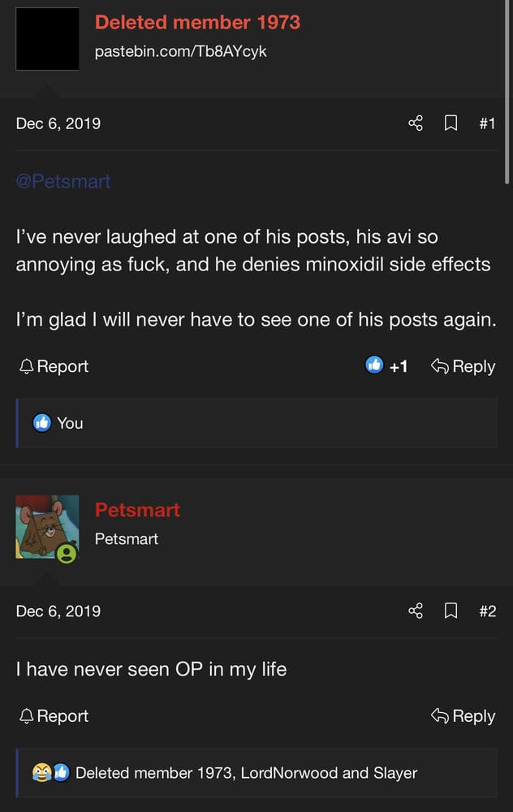
Task: Open the @Petsmart mention link
Action: point(63,181)
